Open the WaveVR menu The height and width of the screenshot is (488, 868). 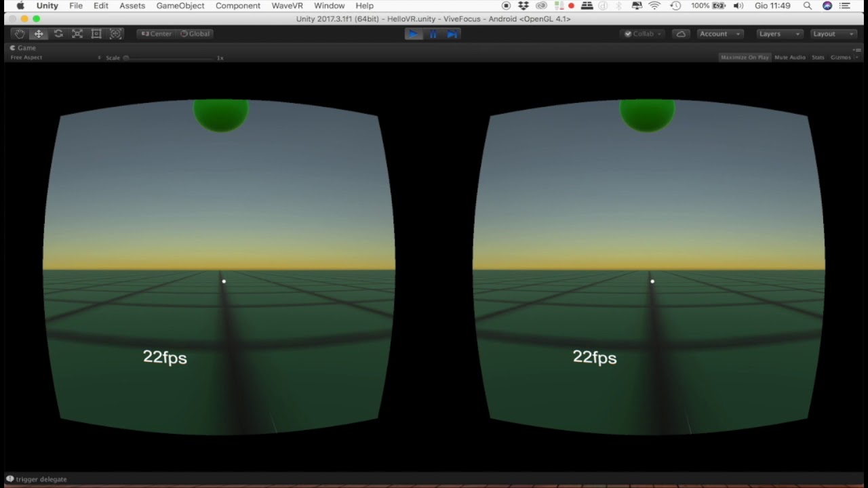[288, 5]
